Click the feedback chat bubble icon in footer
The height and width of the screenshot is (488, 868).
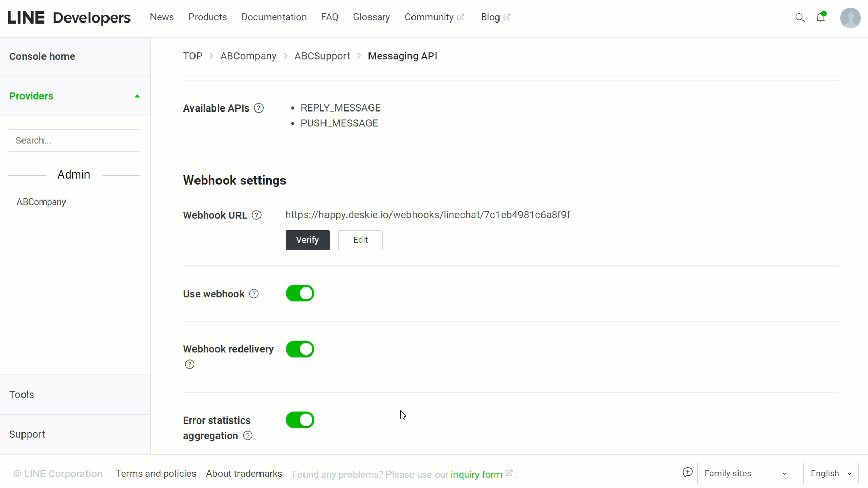tap(687, 473)
